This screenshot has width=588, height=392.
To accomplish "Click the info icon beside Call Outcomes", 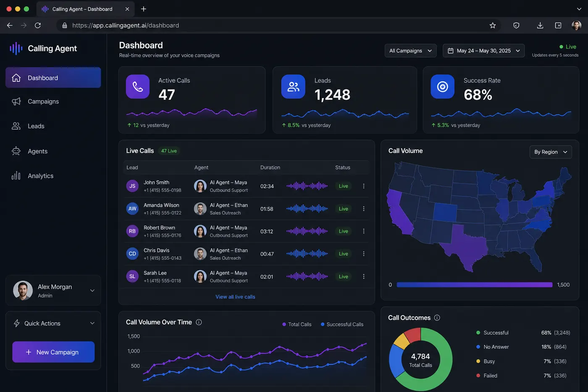I will 437,318.
